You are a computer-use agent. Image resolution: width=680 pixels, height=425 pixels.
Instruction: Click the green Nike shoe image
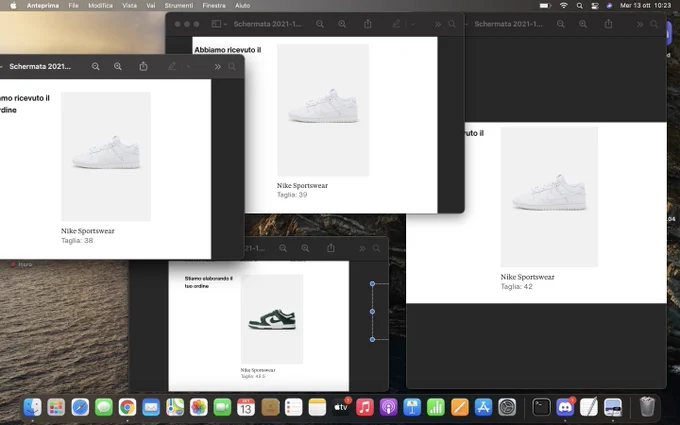[272, 319]
